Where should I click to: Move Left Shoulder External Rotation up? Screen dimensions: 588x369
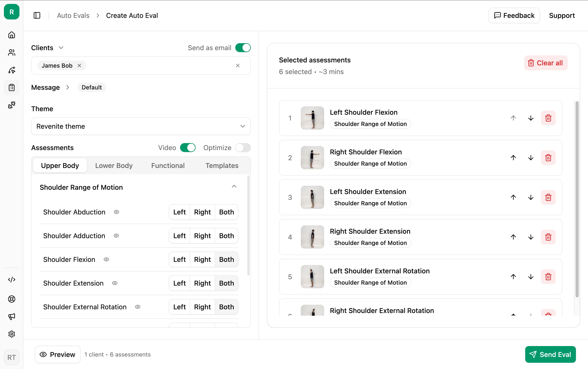513,277
